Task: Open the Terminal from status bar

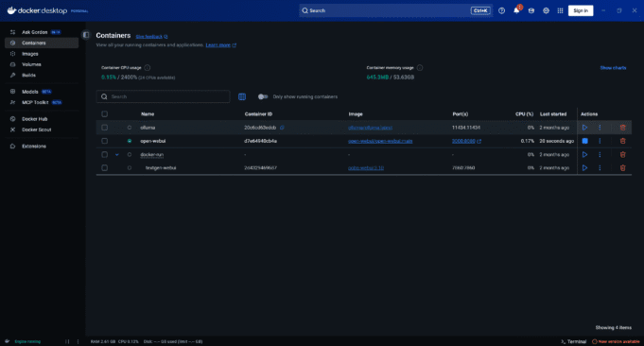Action: tap(574, 341)
